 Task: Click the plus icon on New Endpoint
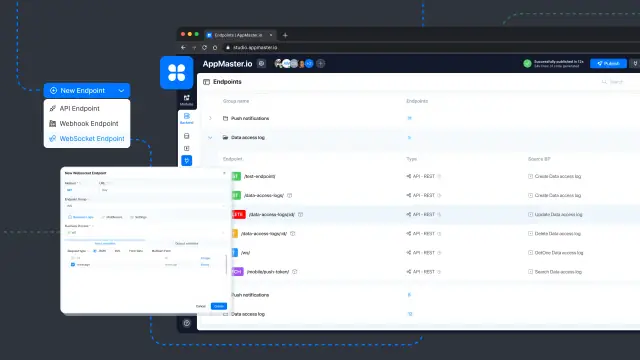point(53,91)
